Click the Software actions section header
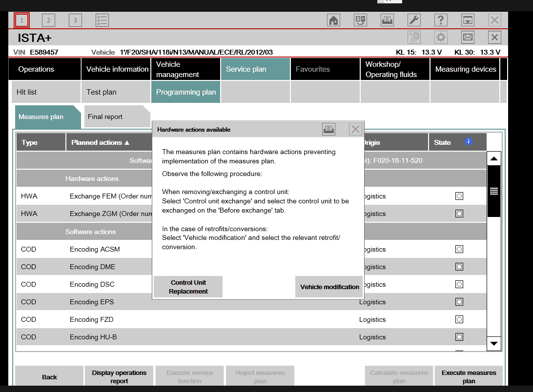 90,232
